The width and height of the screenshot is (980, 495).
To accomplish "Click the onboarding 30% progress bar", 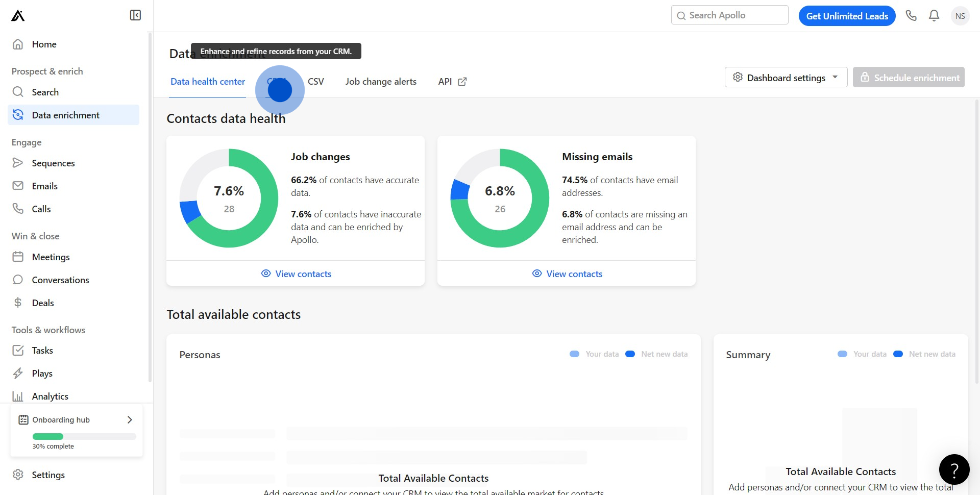I will coord(84,436).
